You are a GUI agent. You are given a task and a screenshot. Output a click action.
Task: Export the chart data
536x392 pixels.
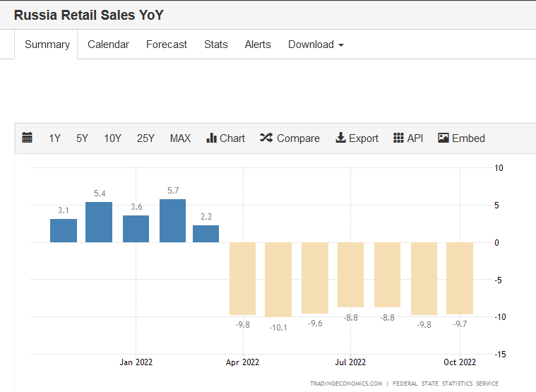(357, 138)
